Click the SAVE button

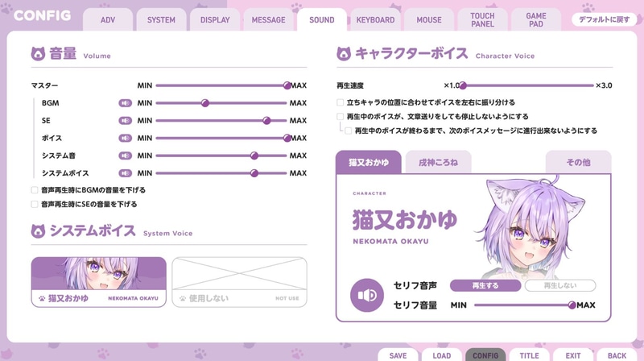pyautogui.click(x=398, y=355)
